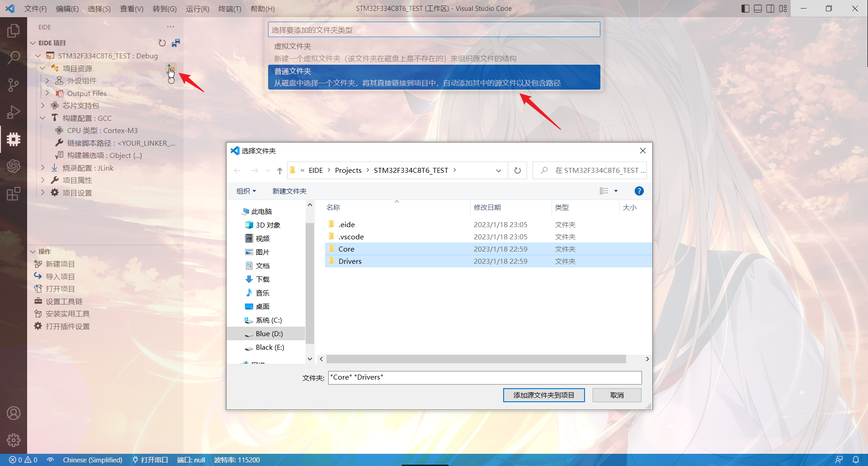Click the save workspace icon beside refresh

click(176, 43)
